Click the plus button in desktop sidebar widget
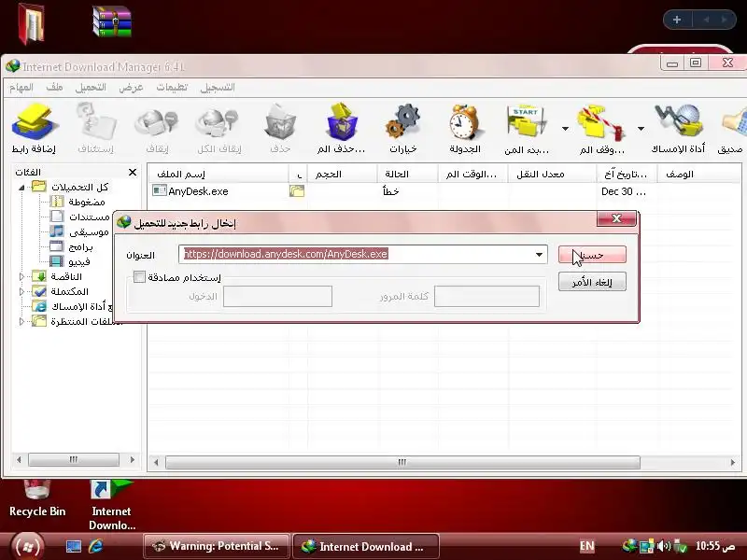This screenshot has height=560, width=747. (677, 20)
